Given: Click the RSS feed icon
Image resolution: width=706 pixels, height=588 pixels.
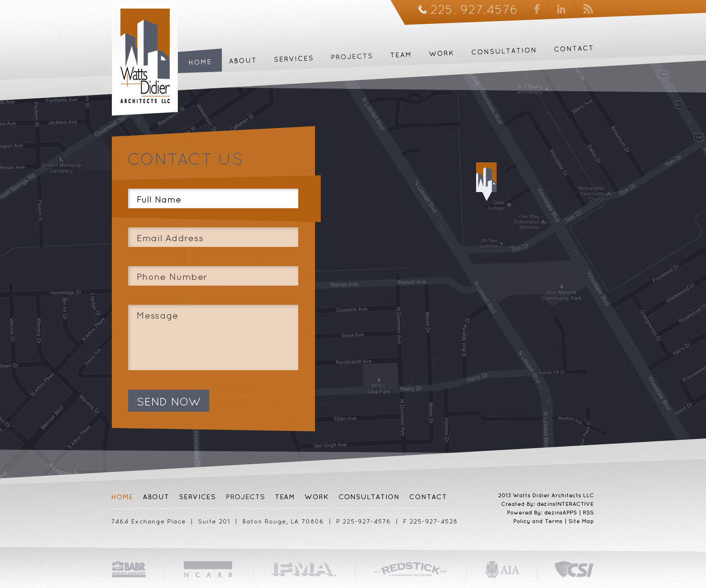Looking at the screenshot, I should coord(588,9).
